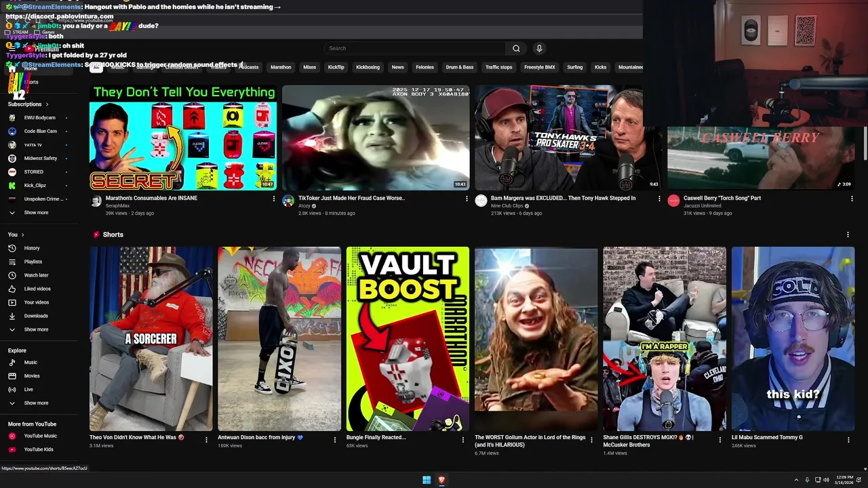
Task: Open EWU Bodycam channel
Action: (39, 118)
